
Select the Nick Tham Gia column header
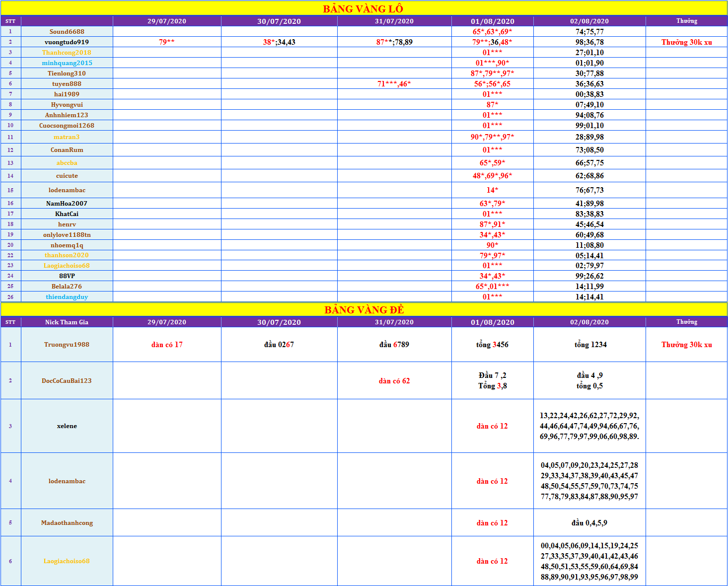(67, 322)
